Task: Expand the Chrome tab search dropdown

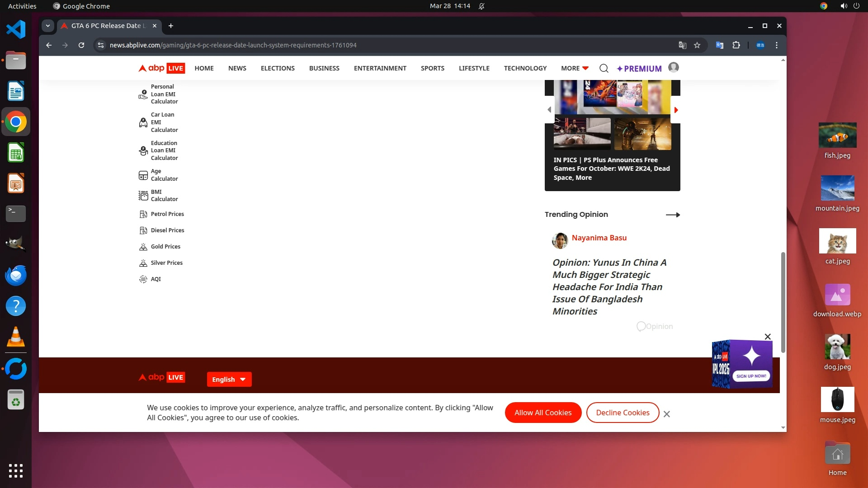Action: tap(48, 26)
